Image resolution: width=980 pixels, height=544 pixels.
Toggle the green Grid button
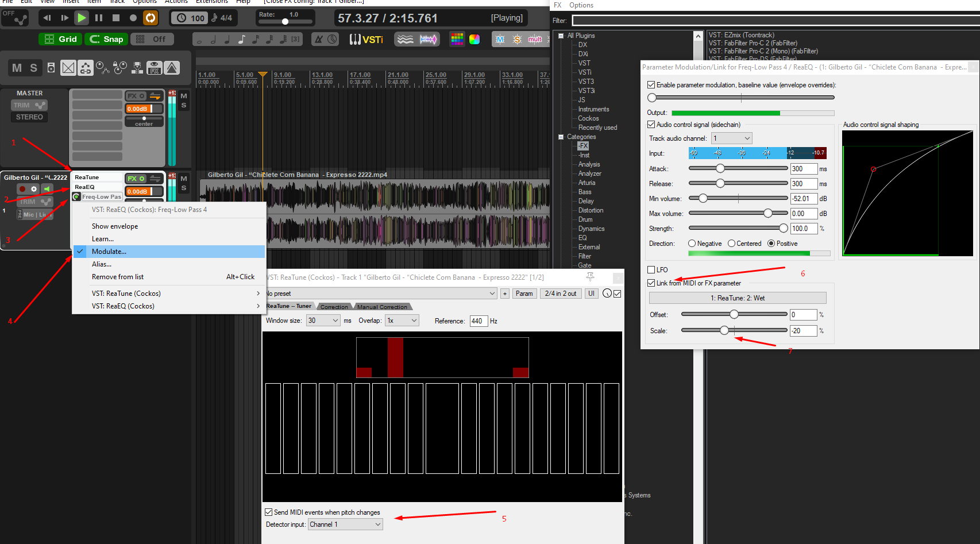tap(61, 39)
